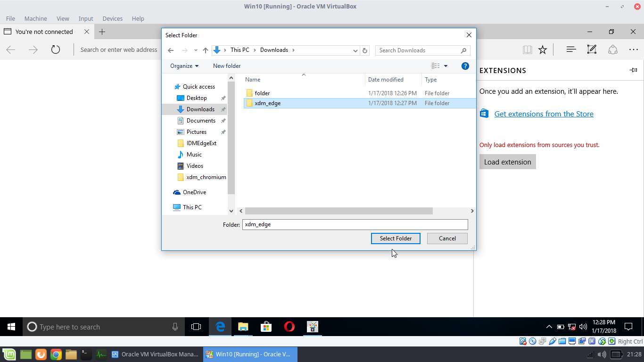Image resolution: width=644 pixels, height=362 pixels.
Task: Open the dialog Help question mark
Action: 465,66
